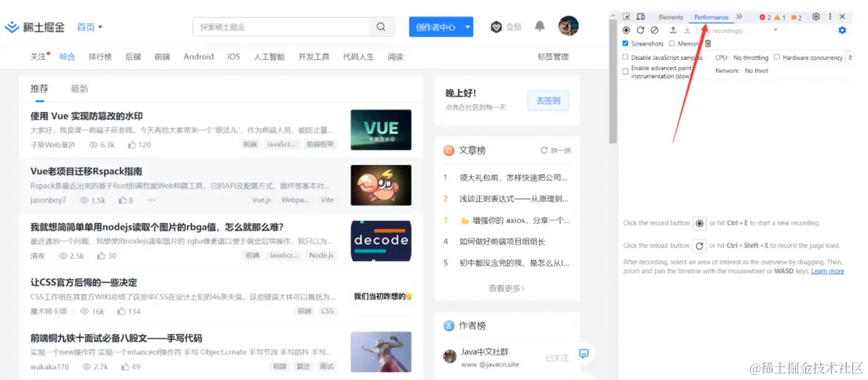The width and height of the screenshot is (868, 380).
Task: Open the Network throttling dropdown
Action: pyautogui.click(x=757, y=71)
